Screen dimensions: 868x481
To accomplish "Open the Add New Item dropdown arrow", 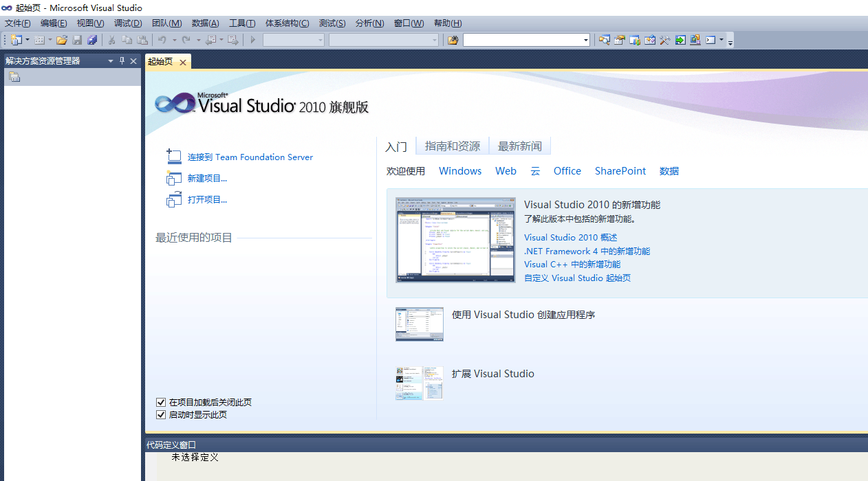I will point(50,40).
